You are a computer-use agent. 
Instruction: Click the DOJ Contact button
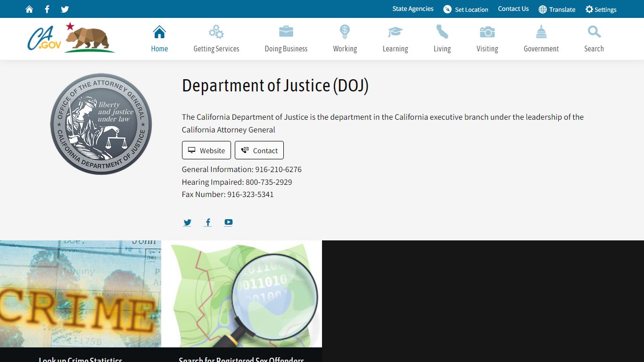click(259, 150)
